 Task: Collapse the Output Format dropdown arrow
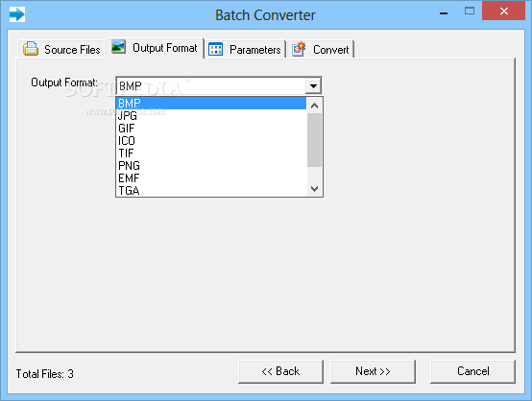[313, 86]
